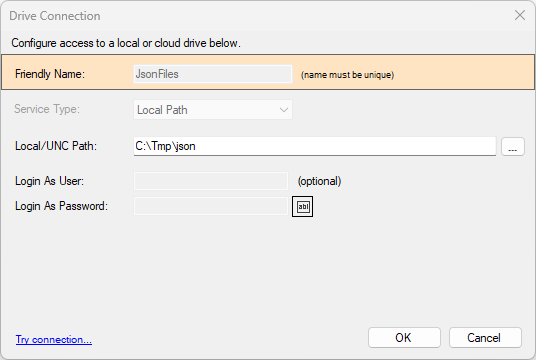Confirm settings with the OK button

404,338
